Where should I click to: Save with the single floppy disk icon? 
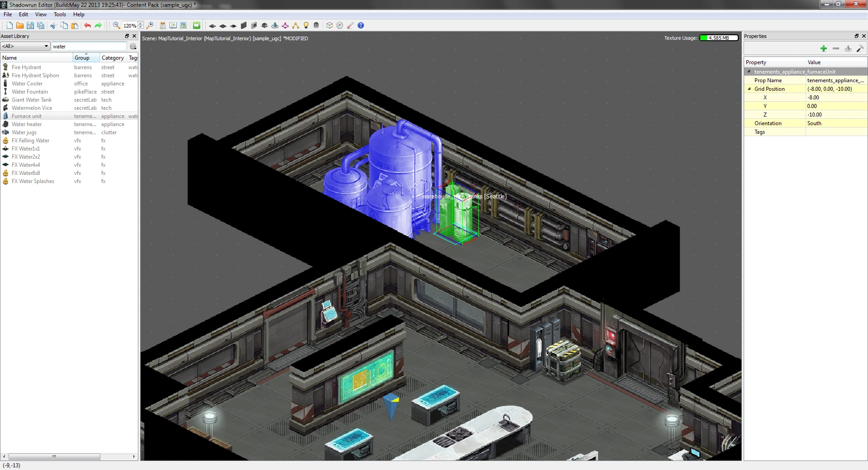(x=30, y=26)
